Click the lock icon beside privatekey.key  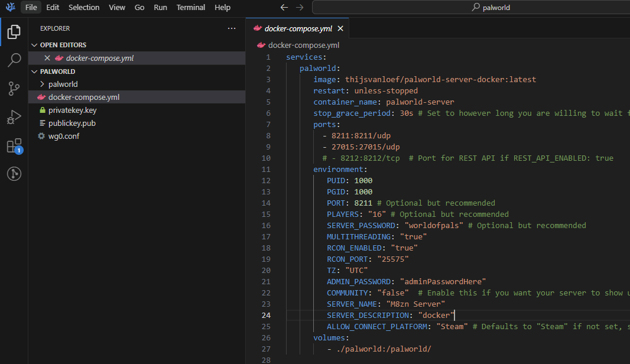tap(43, 109)
